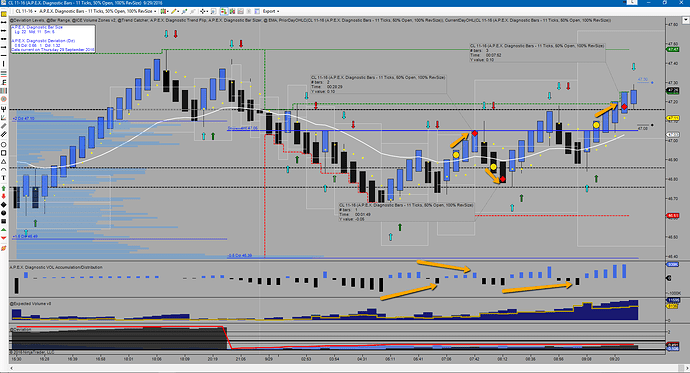The image size is (690, 373).
Task: Choose the ellipse drawing tool
Action: 4,144
